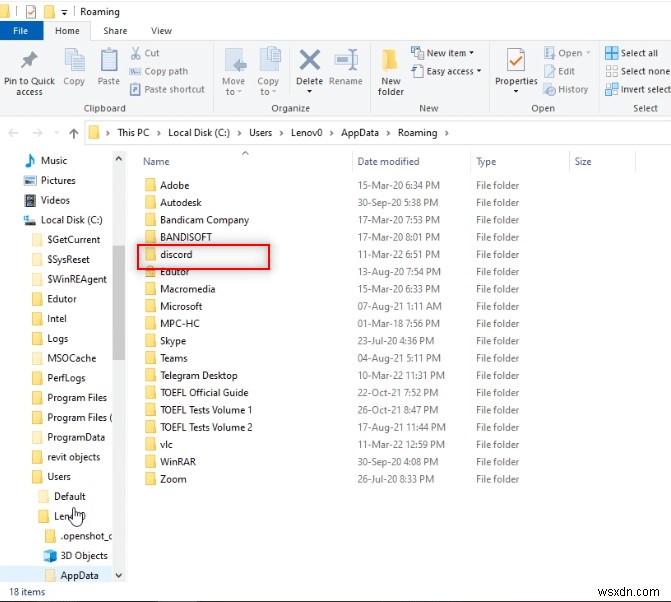Click Select all in the ribbon
This screenshot has height=602, width=671.
(x=631, y=53)
